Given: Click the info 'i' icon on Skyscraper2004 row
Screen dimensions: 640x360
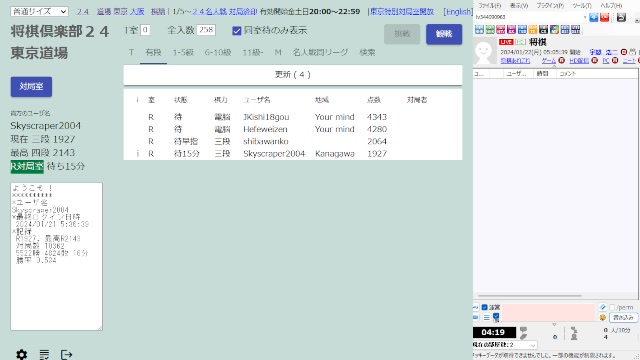Looking at the screenshot, I should tap(138, 153).
